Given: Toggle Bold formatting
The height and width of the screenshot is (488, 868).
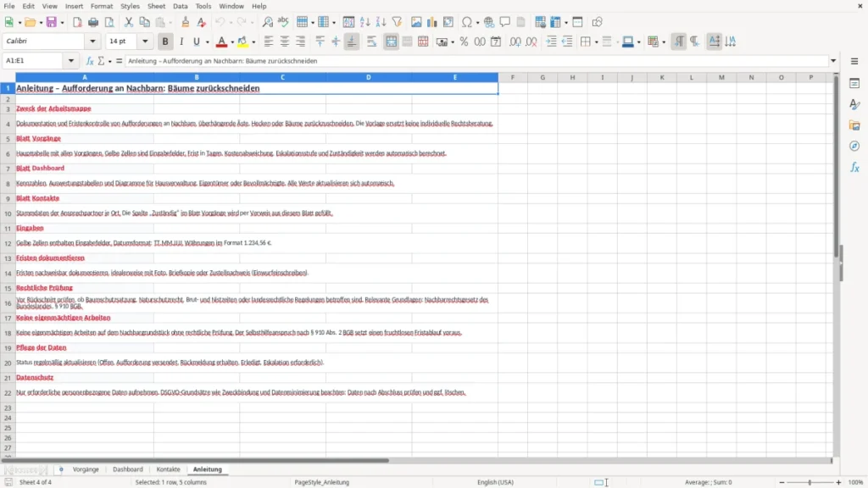Looking at the screenshot, I should point(165,42).
